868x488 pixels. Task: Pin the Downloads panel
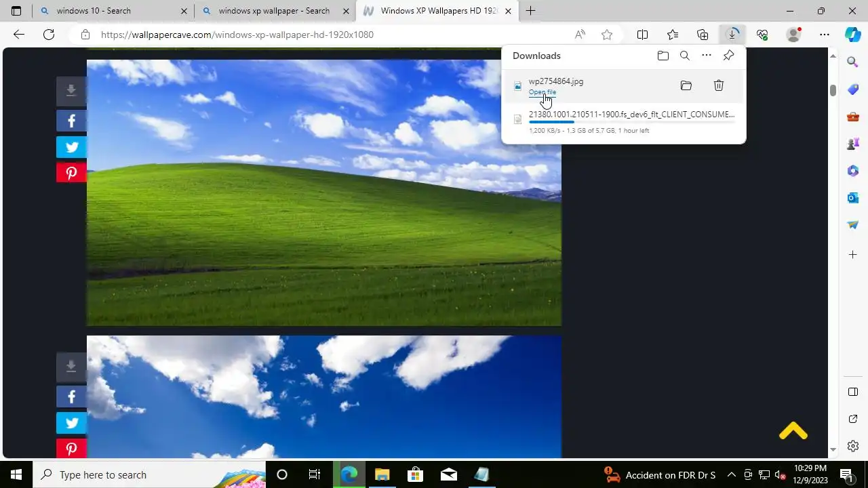(728, 56)
